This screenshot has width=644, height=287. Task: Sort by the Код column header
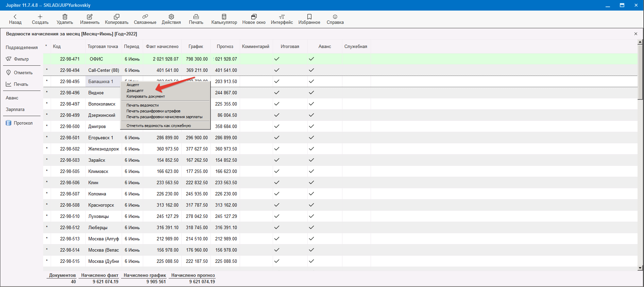[x=57, y=46]
